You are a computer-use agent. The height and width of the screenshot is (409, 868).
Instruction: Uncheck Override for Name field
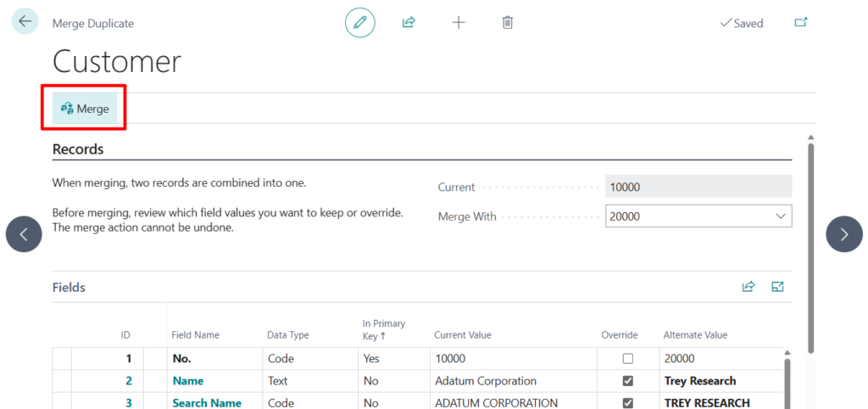[x=628, y=381]
